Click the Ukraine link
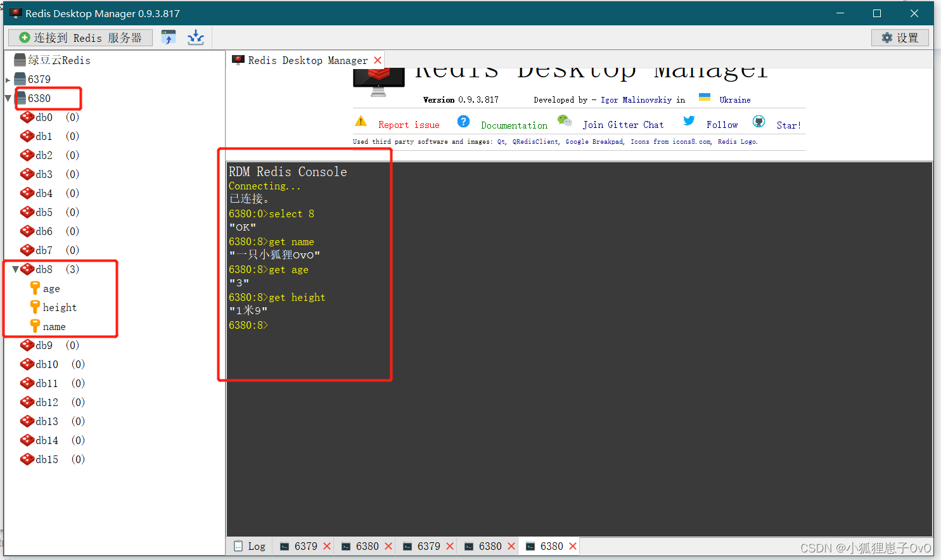The image size is (941, 560). coord(735,100)
